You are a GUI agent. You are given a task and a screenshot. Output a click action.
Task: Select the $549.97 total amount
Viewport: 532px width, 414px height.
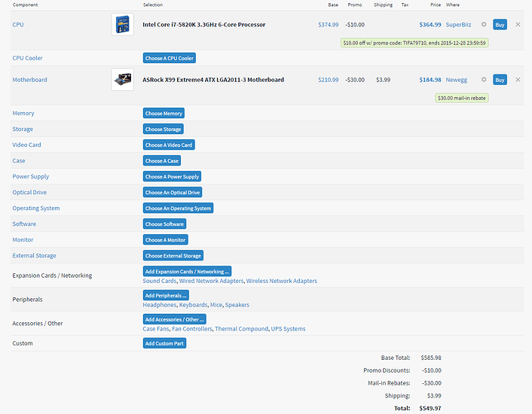tap(430, 408)
